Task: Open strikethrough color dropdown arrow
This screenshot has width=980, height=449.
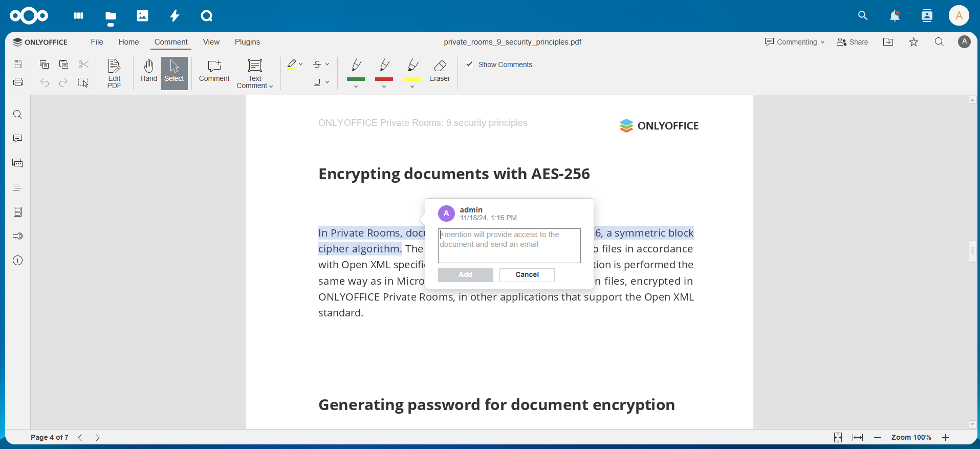Action: click(x=328, y=65)
